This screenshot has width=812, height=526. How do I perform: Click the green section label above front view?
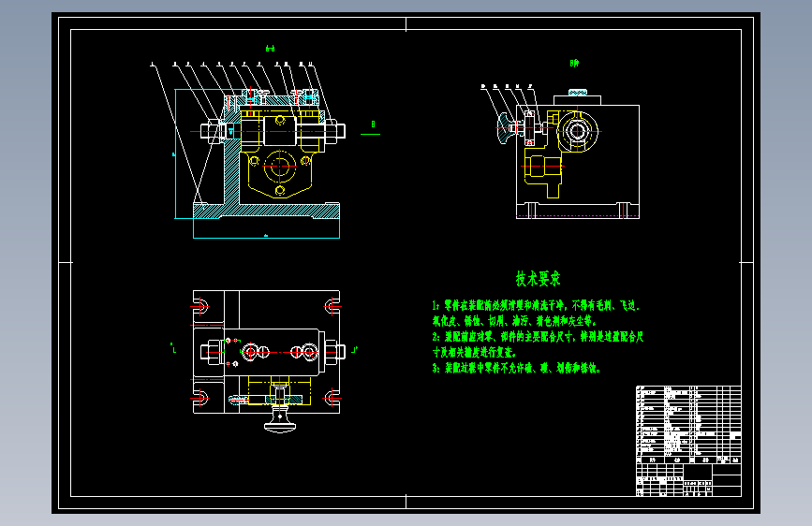[x=270, y=49]
